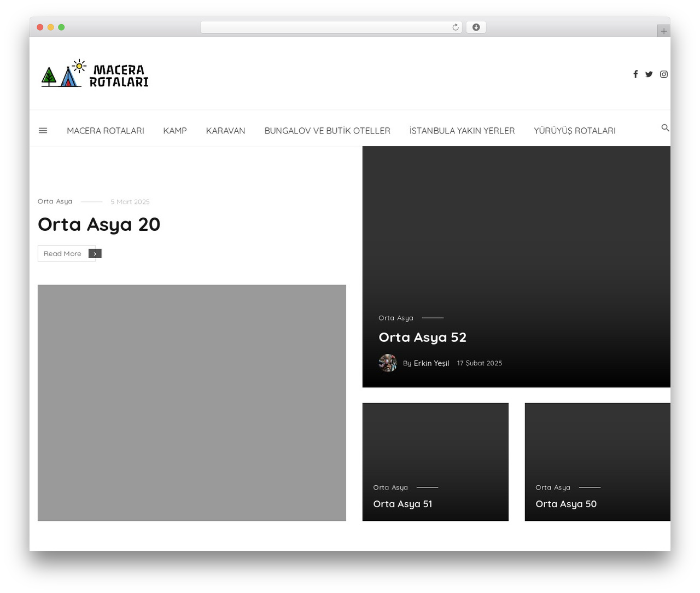Click Orta Asya category above Orta Asya 52
The image size is (700, 593).
(396, 318)
